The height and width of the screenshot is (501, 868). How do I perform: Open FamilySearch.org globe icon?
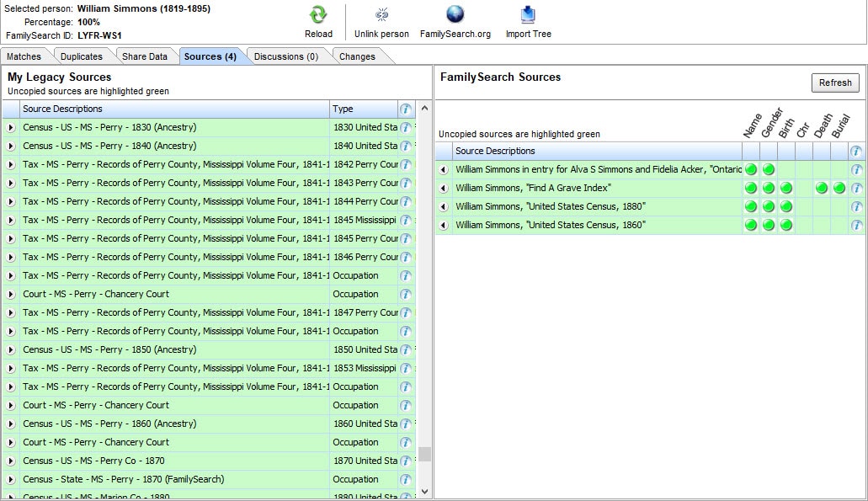[455, 14]
